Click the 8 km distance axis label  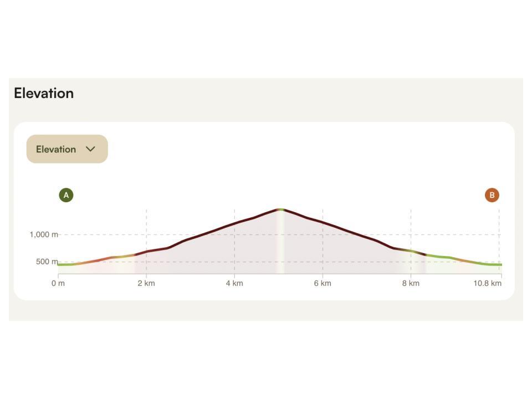(411, 283)
